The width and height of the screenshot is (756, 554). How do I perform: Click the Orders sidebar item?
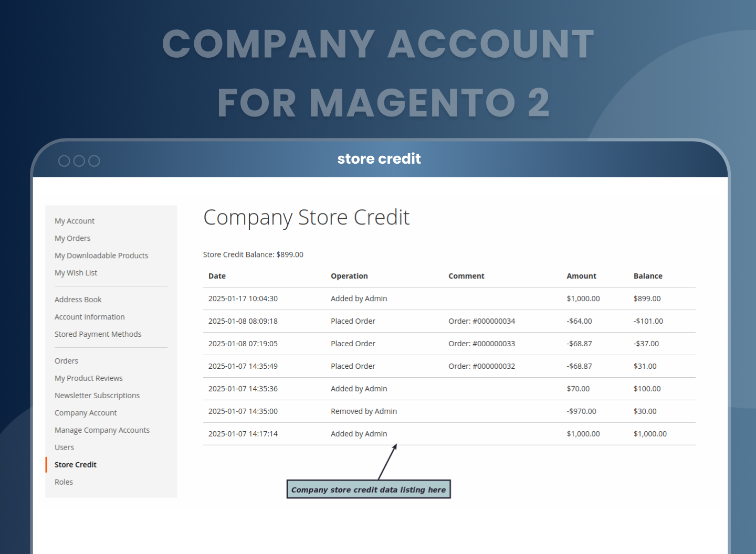point(67,361)
